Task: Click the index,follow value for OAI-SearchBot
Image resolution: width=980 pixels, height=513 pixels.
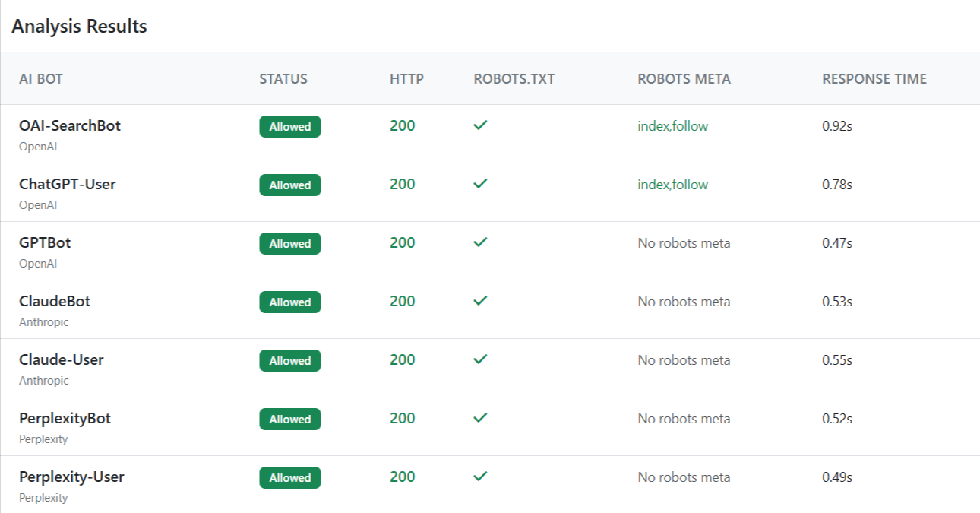Action: pos(672,126)
